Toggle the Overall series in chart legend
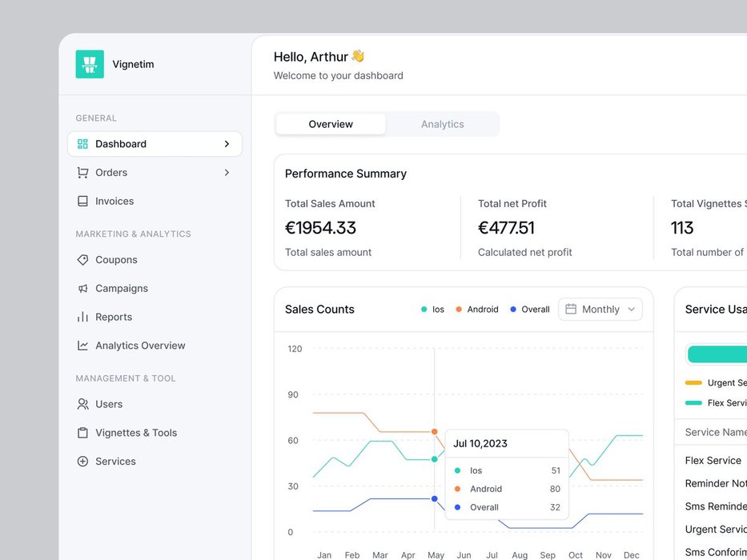This screenshot has height=560, width=747. [x=530, y=310]
